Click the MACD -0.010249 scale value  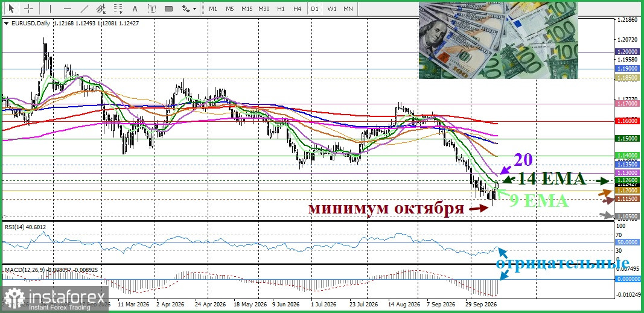[628, 294]
